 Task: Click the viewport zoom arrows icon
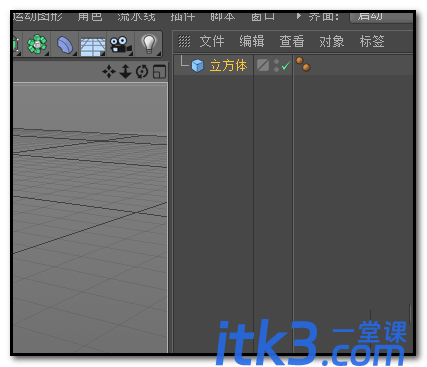tap(125, 71)
